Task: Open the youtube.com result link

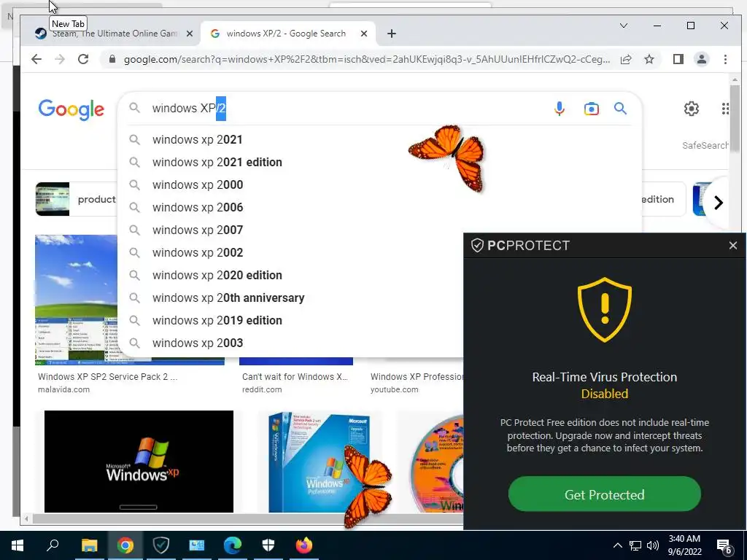Action: click(x=395, y=389)
